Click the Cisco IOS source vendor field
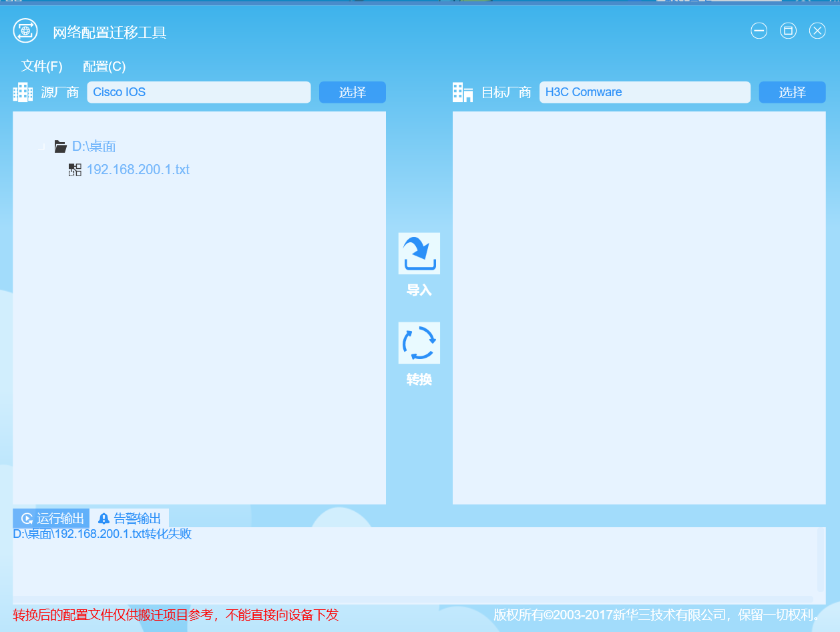Viewport: 840px width, 632px height. pyautogui.click(x=199, y=92)
